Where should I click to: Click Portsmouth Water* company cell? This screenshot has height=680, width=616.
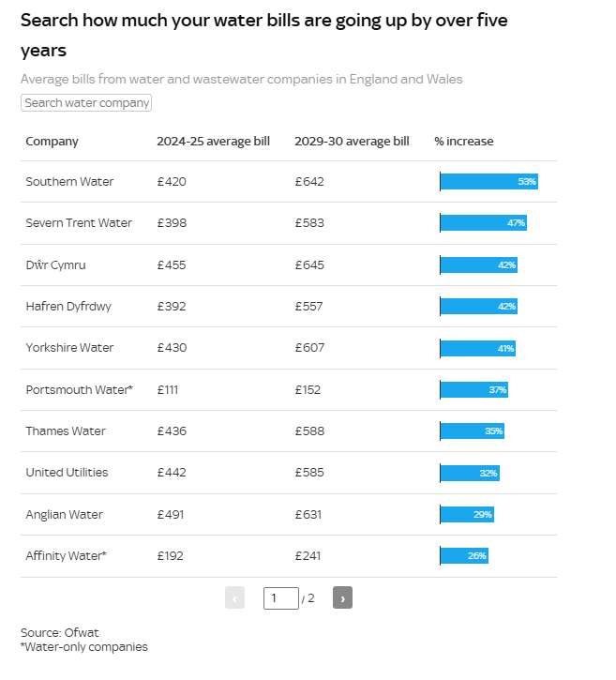coord(79,389)
